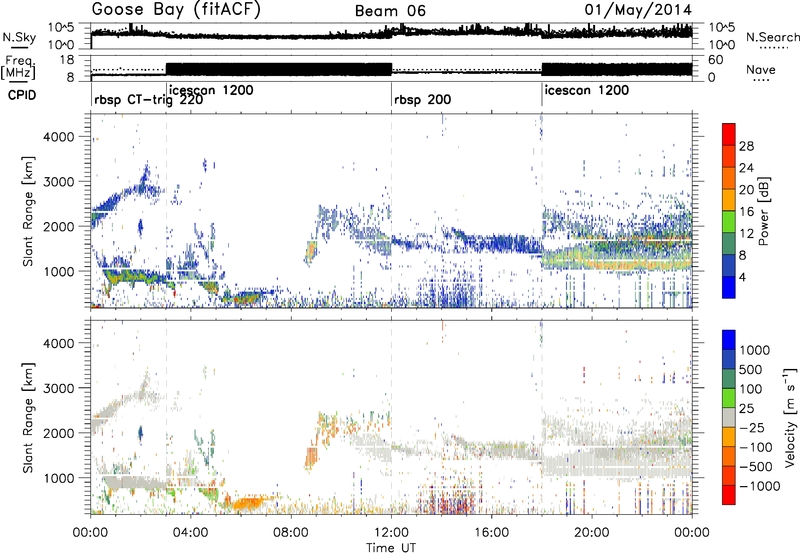Screen dimensions: 800x554
Task: Click the '04:00' time axis label
Action: [x=191, y=532]
